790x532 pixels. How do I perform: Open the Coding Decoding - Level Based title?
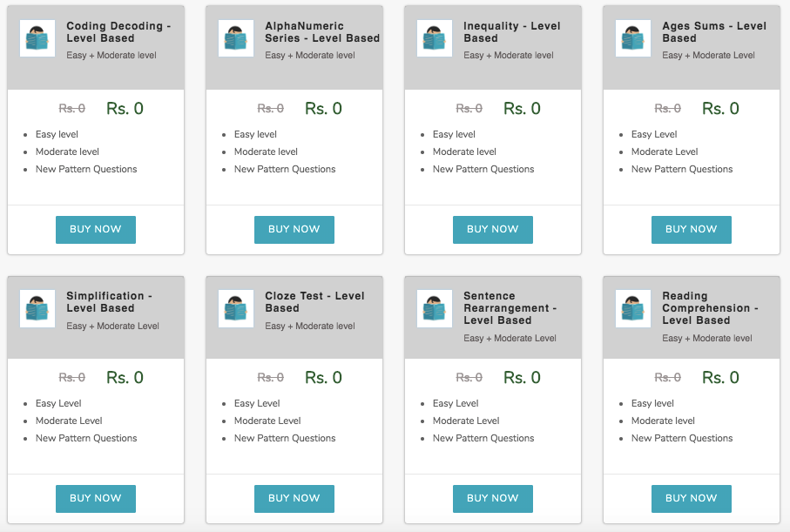pos(118,31)
